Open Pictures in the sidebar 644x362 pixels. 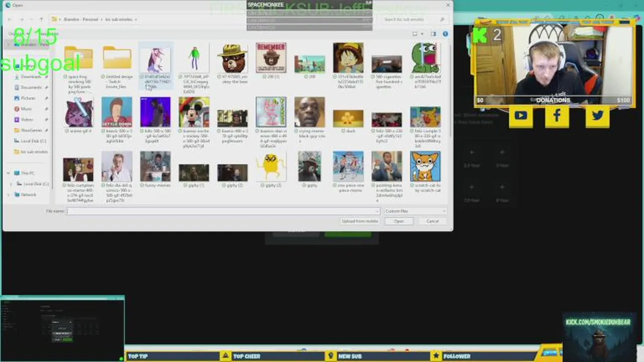[x=28, y=98]
